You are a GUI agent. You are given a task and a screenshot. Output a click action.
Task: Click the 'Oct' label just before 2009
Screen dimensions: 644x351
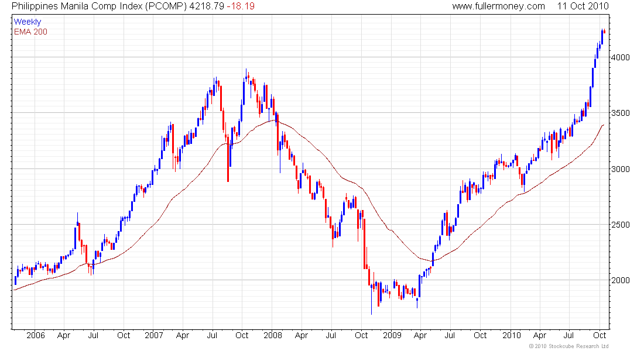coord(361,335)
